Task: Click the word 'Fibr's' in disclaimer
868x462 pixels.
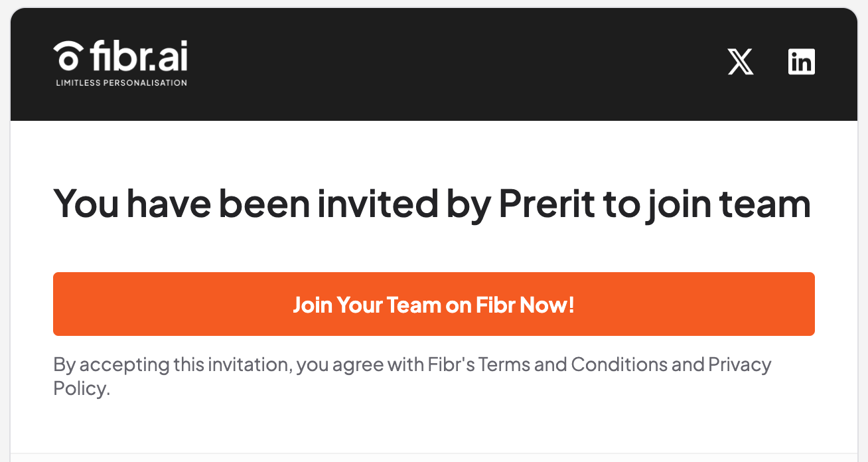Action: (451, 364)
